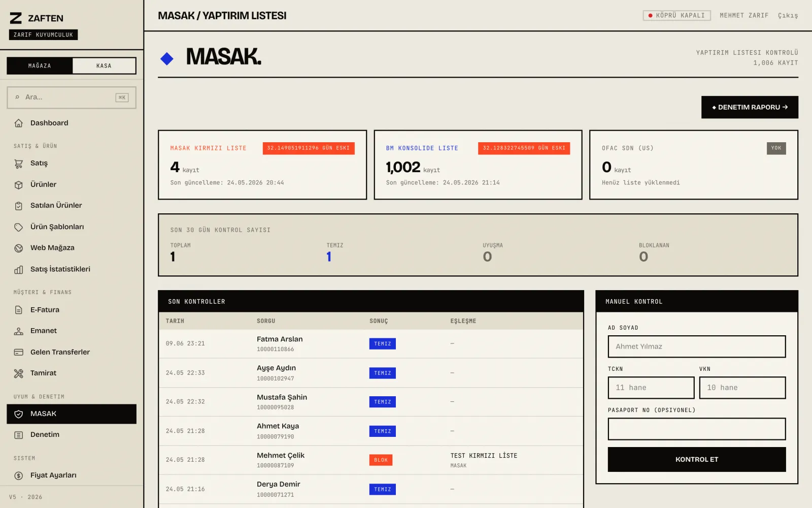Click the MEHMET ZARIF user name
Screen dimensions: 812x508
pos(744,16)
